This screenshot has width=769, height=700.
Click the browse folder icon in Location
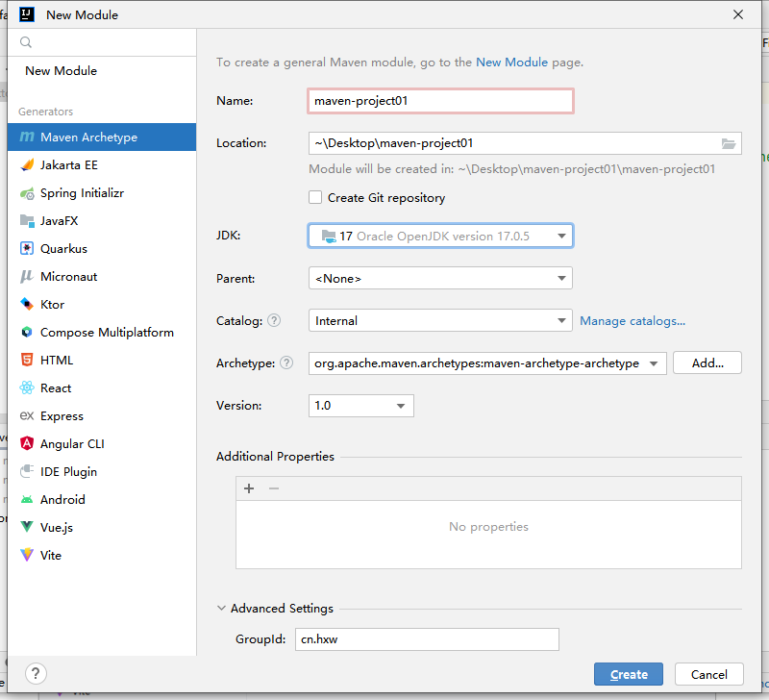tap(729, 143)
